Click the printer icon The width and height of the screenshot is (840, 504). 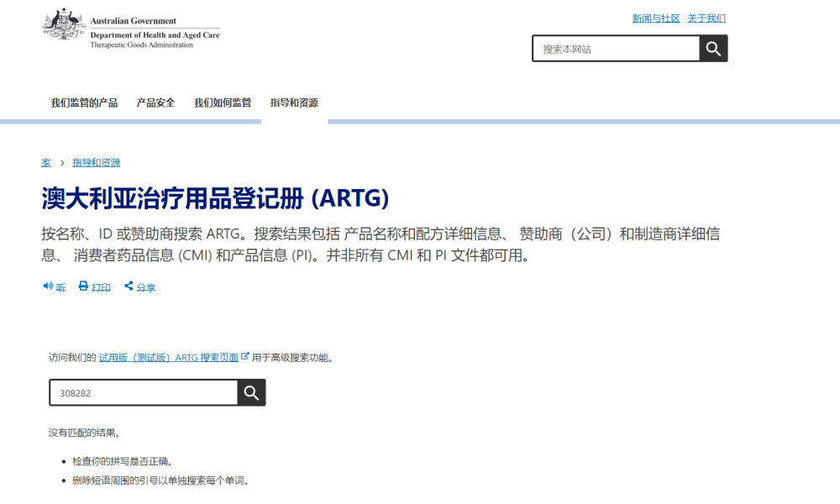click(83, 286)
